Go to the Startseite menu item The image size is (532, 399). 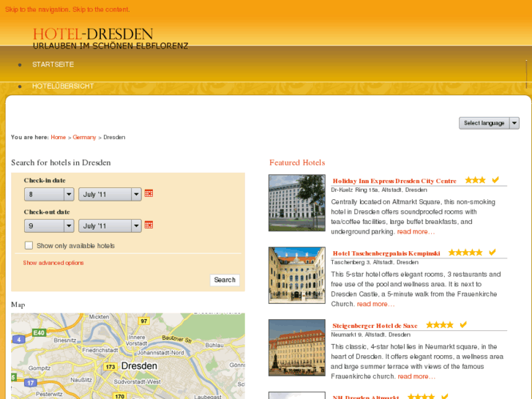pyautogui.click(x=53, y=64)
